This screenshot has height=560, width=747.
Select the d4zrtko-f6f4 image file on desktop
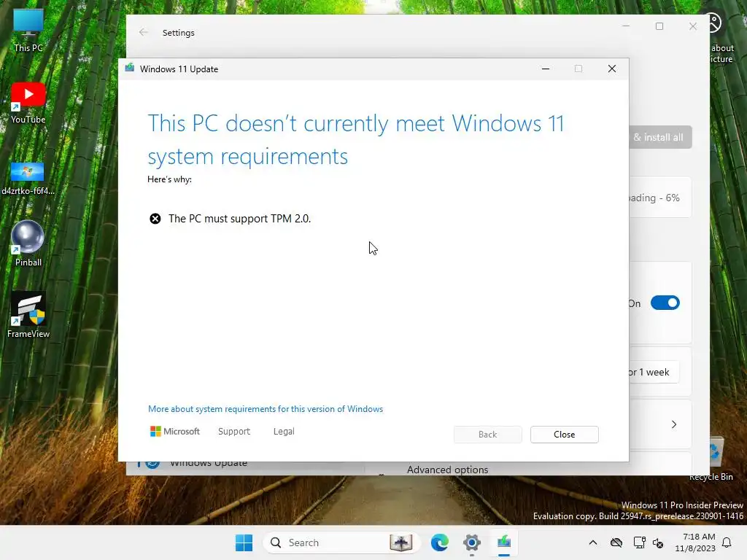tap(28, 179)
